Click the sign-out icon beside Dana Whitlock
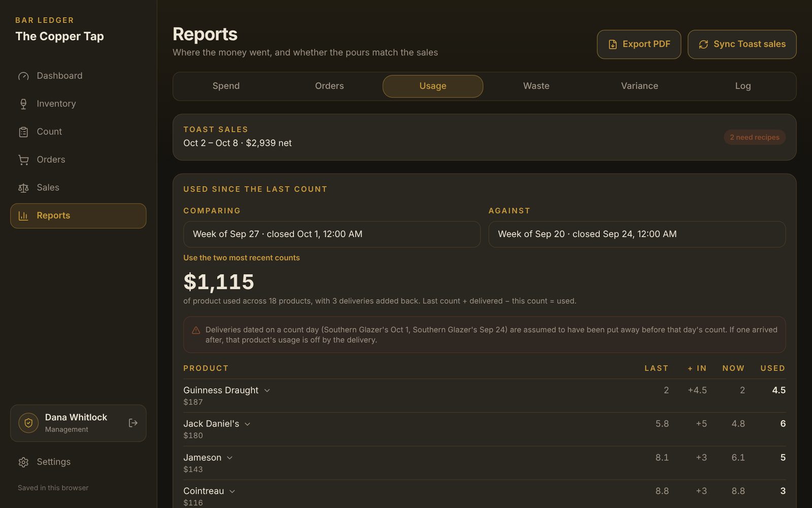Screen dimensions: 812x508 [x=133, y=423]
